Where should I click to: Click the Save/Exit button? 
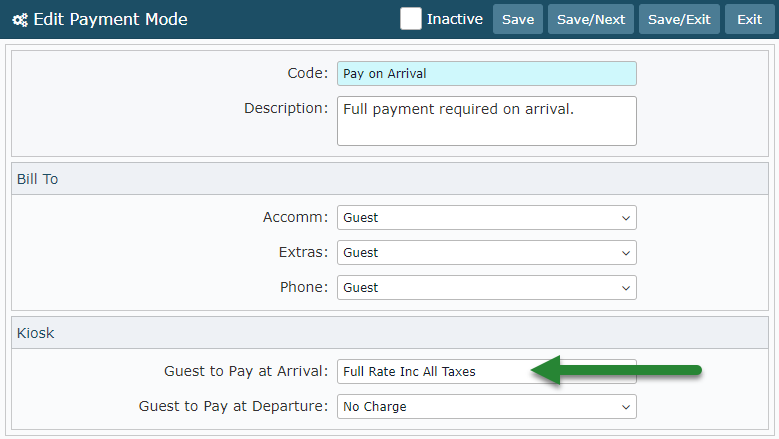[x=679, y=19]
